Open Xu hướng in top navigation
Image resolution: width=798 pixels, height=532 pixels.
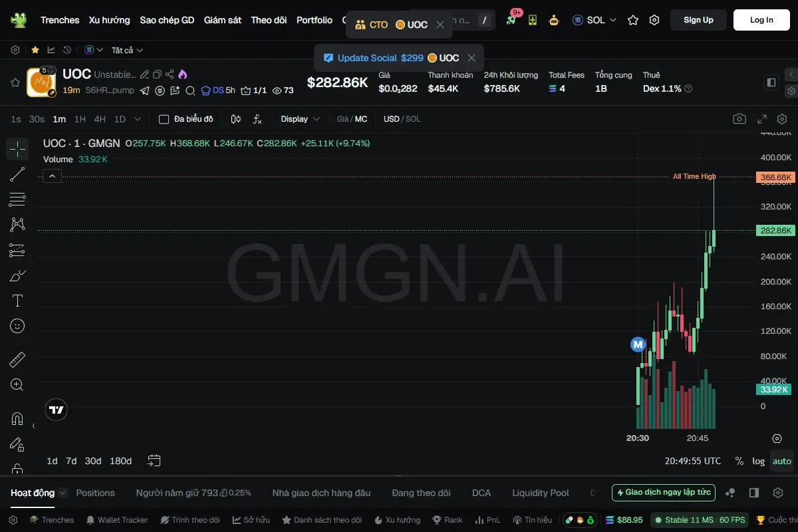point(110,20)
